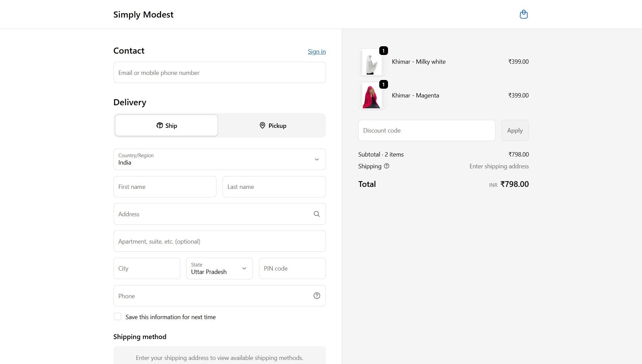The height and width of the screenshot is (364, 642).
Task: Click the help icon inside the Phone field
Action: 316,296
